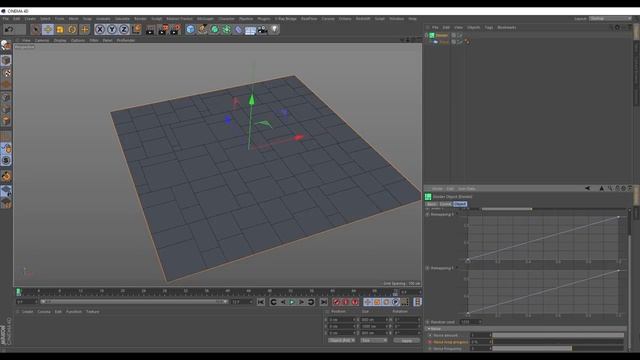Open the render settings
Image resolution: width=640 pixels, height=360 pixels.
pos(176,29)
